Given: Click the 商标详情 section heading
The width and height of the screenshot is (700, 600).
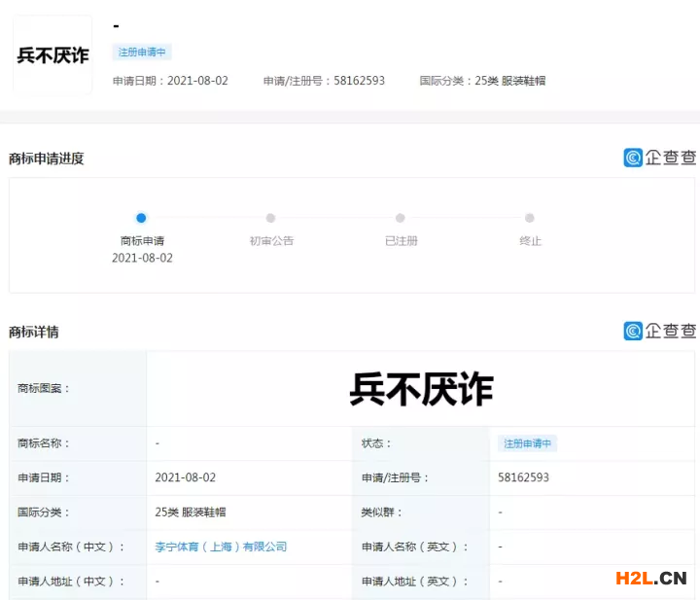Looking at the screenshot, I should 34,332.
